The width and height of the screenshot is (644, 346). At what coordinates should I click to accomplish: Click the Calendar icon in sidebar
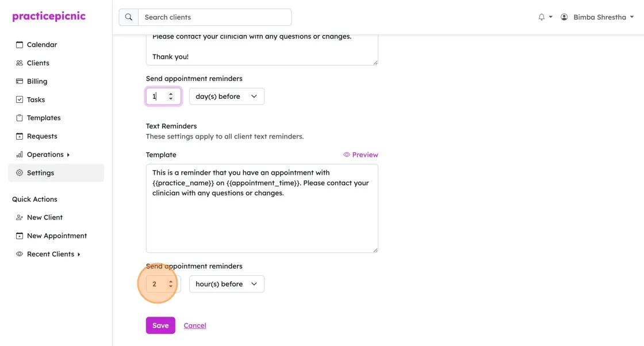pos(20,45)
